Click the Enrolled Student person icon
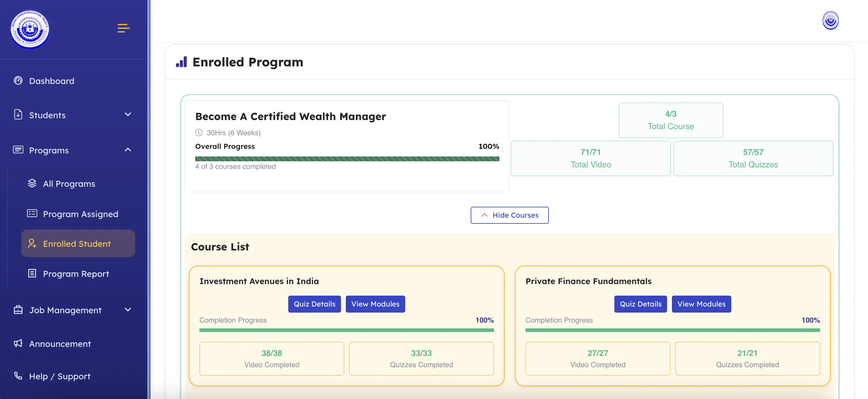The image size is (868, 399). (x=32, y=243)
